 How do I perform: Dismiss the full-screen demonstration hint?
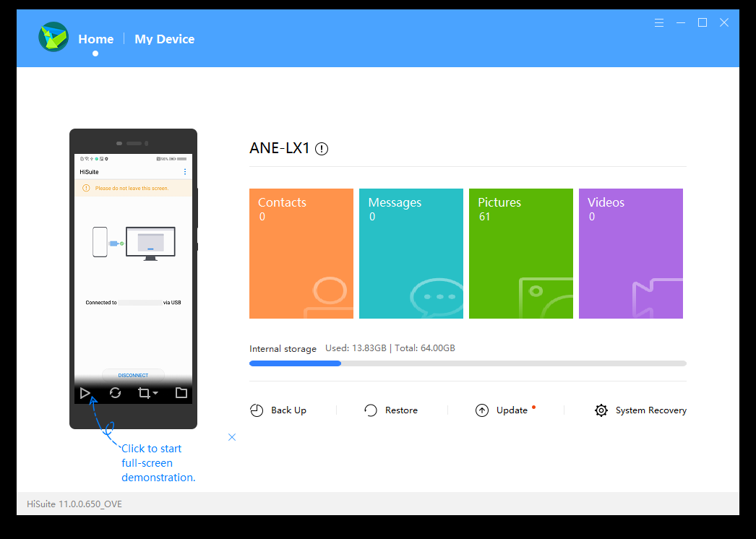232,437
